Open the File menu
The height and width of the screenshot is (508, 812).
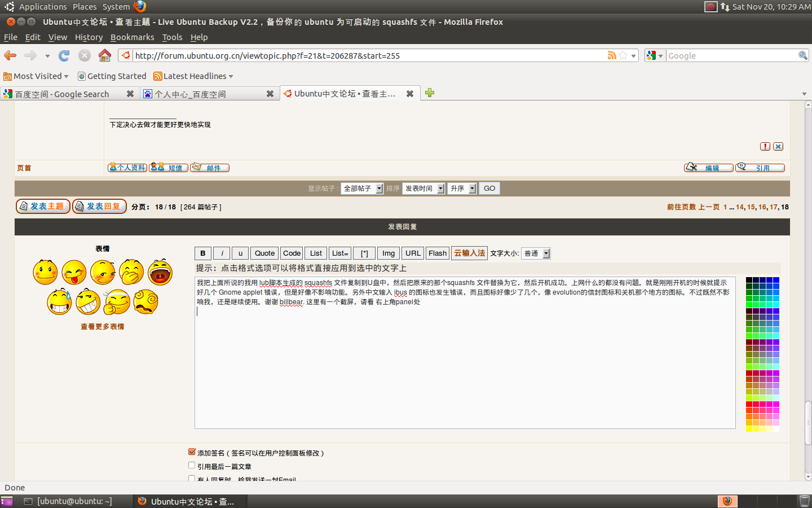point(11,37)
